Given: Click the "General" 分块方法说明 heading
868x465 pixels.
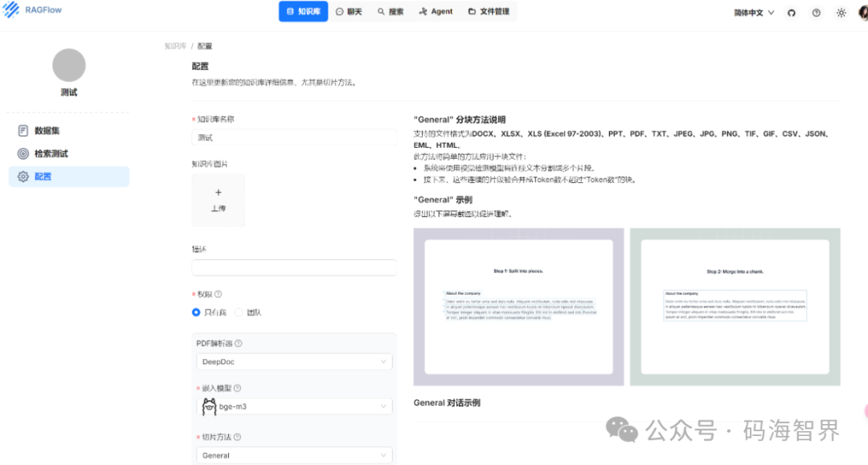Looking at the screenshot, I should click(x=460, y=120).
